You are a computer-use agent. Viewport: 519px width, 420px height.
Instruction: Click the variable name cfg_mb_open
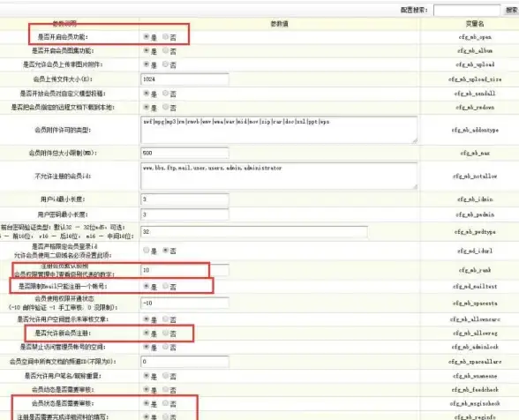pos(475,37)
